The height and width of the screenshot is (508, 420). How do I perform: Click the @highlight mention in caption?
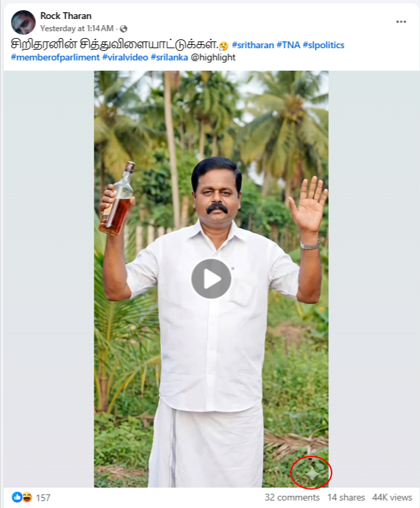tap(213, 57)
